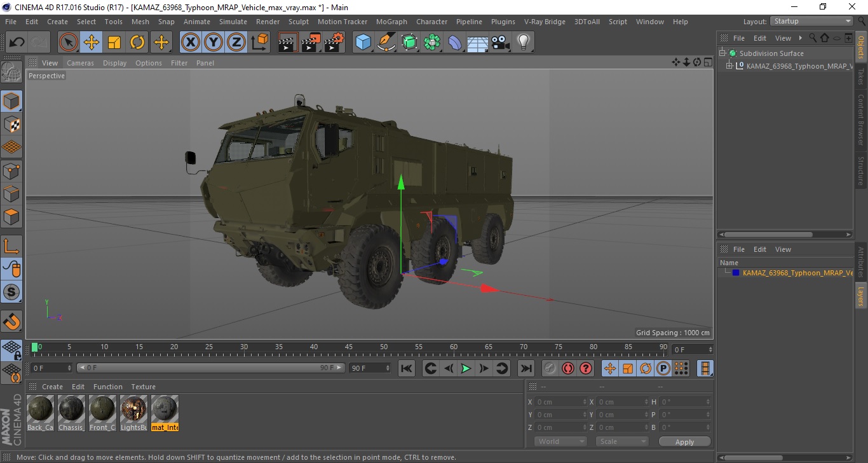The image size is (868, 463).
Task: Select the KAMAZ layer name in Layers panel
Action: coord(797,273)
